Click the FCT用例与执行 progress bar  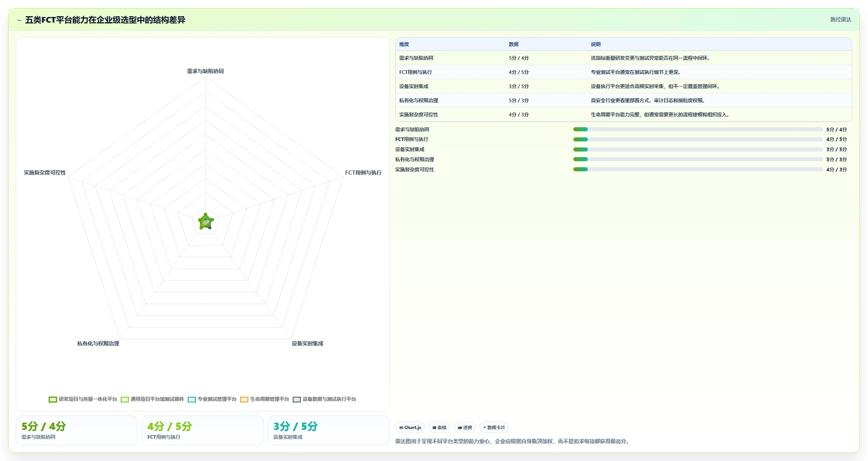tap(698, 139)
